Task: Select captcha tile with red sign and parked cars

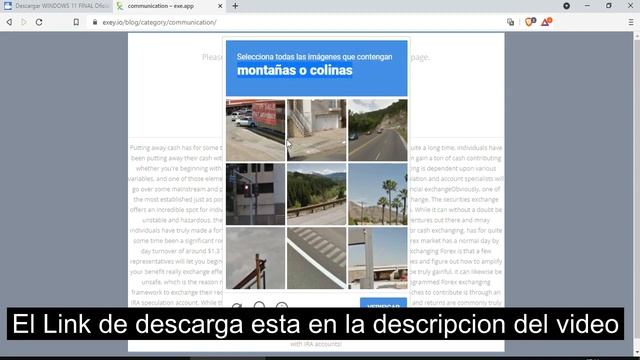Action: pos(256,130)
